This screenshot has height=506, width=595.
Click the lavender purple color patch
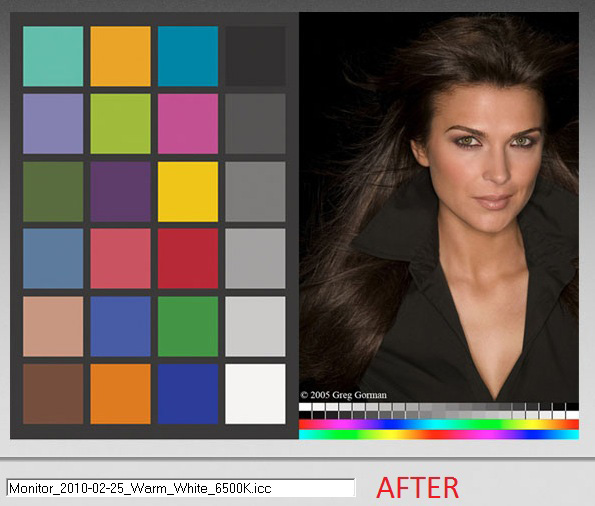pyautogui.click(x=53, y=124)
